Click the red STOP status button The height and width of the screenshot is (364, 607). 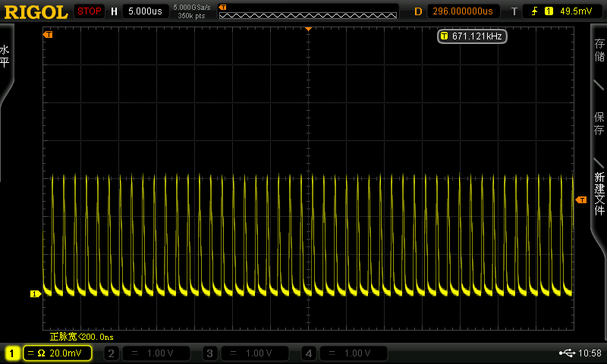90,11
